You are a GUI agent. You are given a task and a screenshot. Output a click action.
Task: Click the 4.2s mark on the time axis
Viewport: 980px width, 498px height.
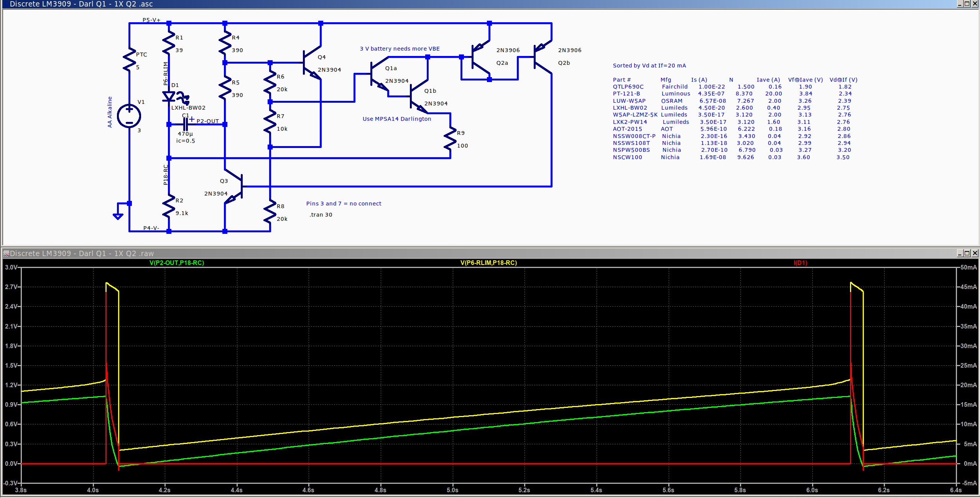pos(165,490)
